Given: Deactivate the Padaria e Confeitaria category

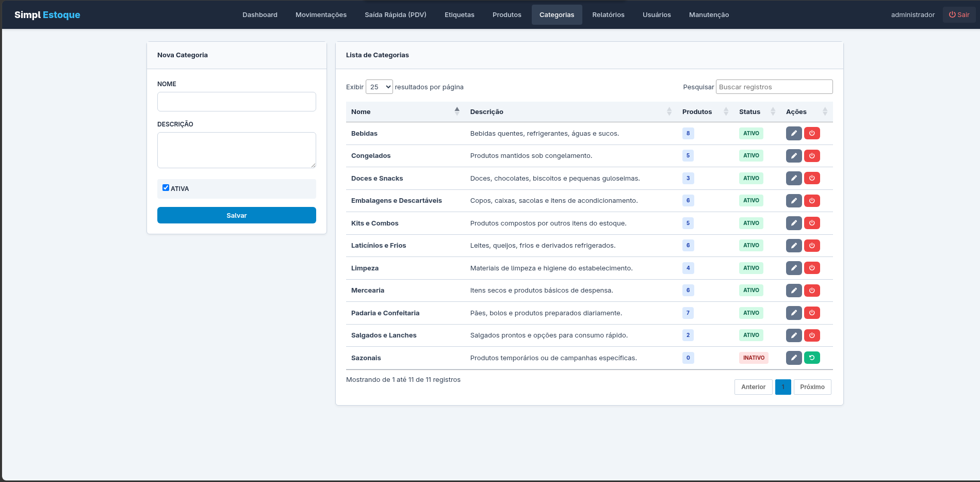Looking at the screenshot, I should pos(812,313).
